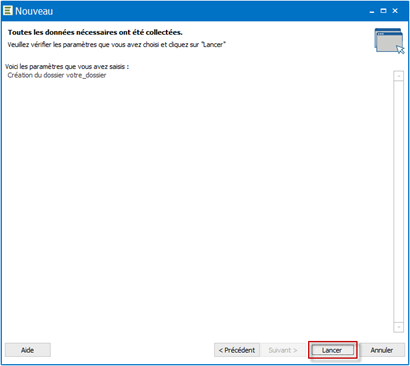The image size is (410, 366).
Task: Click the scrollbar down arrow
Action: tap(398, 327)
